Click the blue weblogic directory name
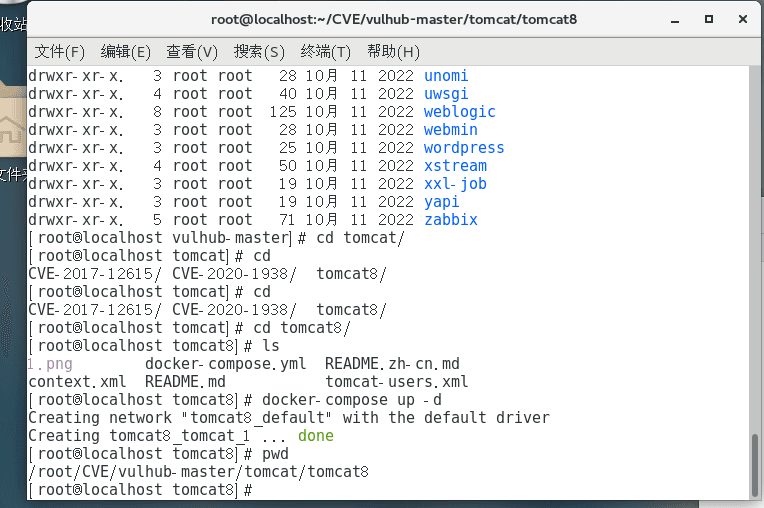The height and width of the screenshot is (508, 764). 459,112
